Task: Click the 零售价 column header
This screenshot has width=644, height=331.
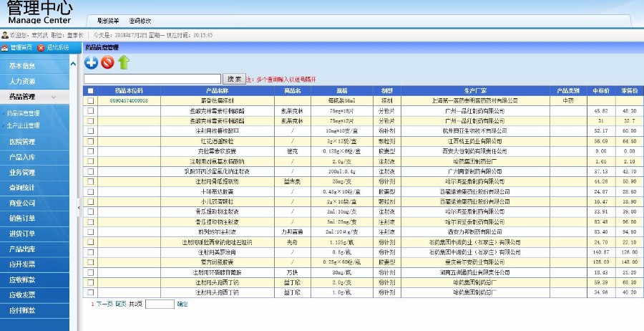Action: coord(630,91)
